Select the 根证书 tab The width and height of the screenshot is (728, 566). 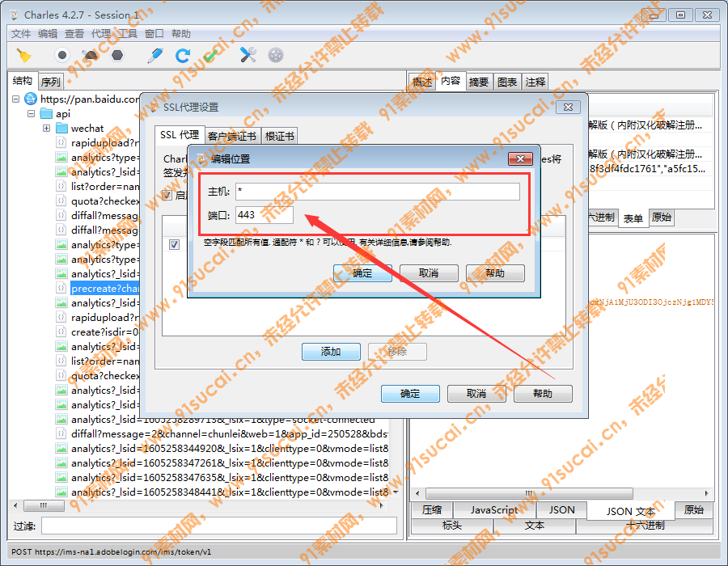click(x=280, y=136)
